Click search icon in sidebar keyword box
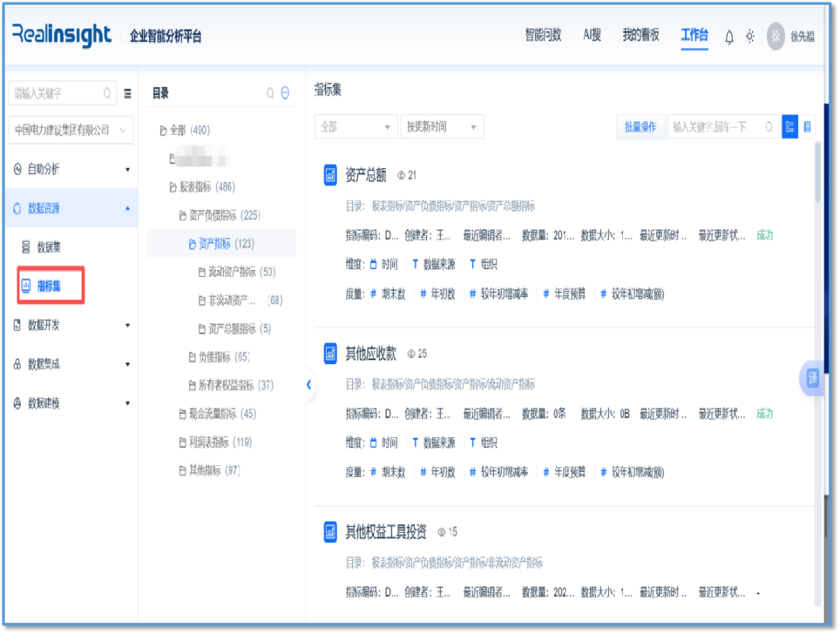 107,93
